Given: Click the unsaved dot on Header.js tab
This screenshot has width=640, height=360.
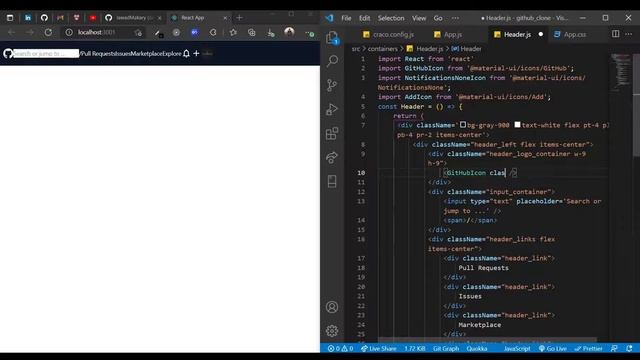Looking at the screenshot, I should coord(541,34).
